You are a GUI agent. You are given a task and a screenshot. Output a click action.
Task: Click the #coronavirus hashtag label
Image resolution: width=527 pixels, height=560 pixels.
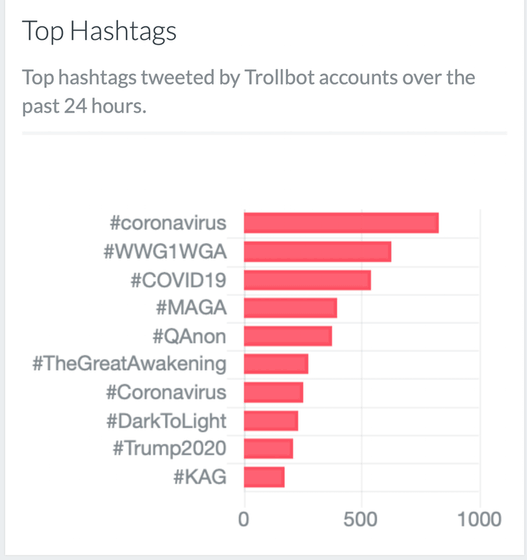point(168,223)
